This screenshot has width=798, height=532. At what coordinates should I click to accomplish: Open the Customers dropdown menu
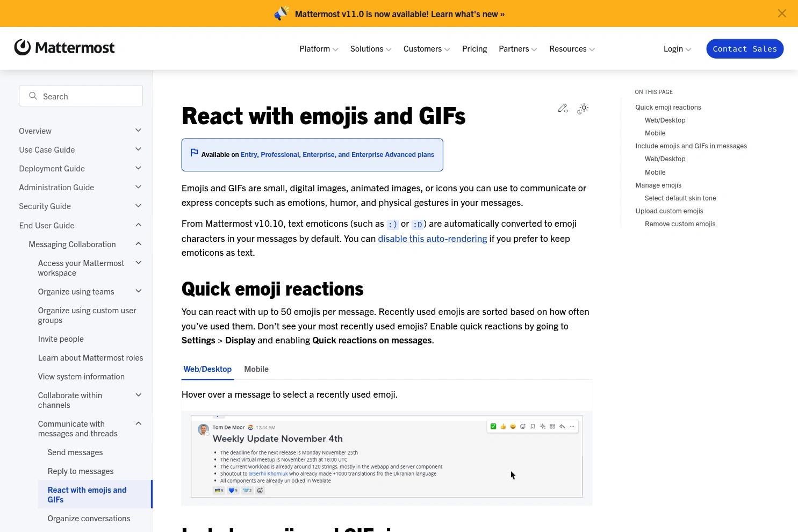coord(427,49)
